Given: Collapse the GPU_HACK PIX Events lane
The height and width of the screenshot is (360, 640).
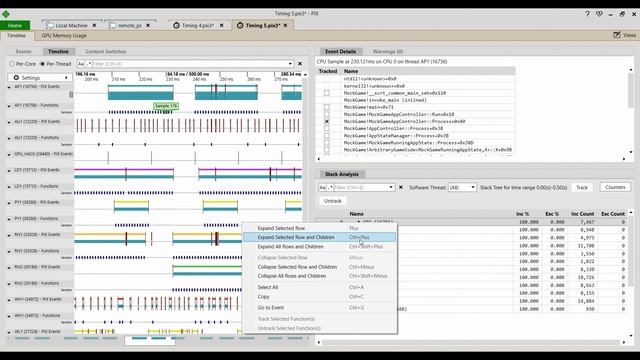Looking at the screenshot, I should point(9,154).
